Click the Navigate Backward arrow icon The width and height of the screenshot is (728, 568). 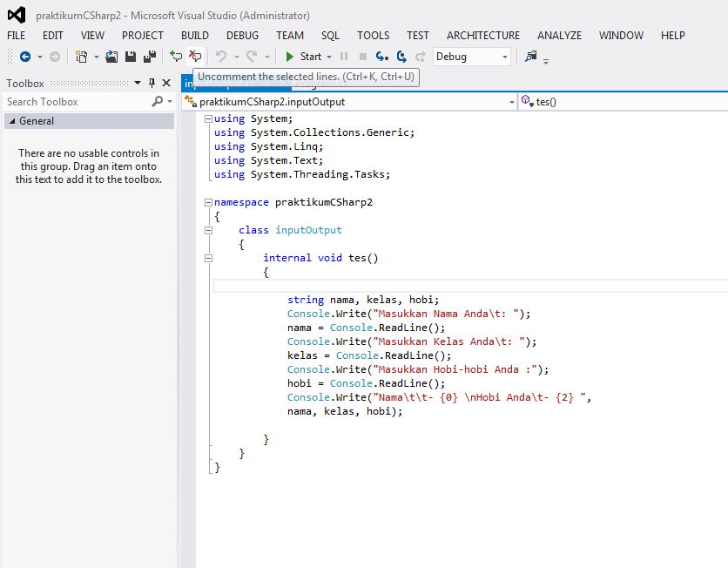point(25,57)
